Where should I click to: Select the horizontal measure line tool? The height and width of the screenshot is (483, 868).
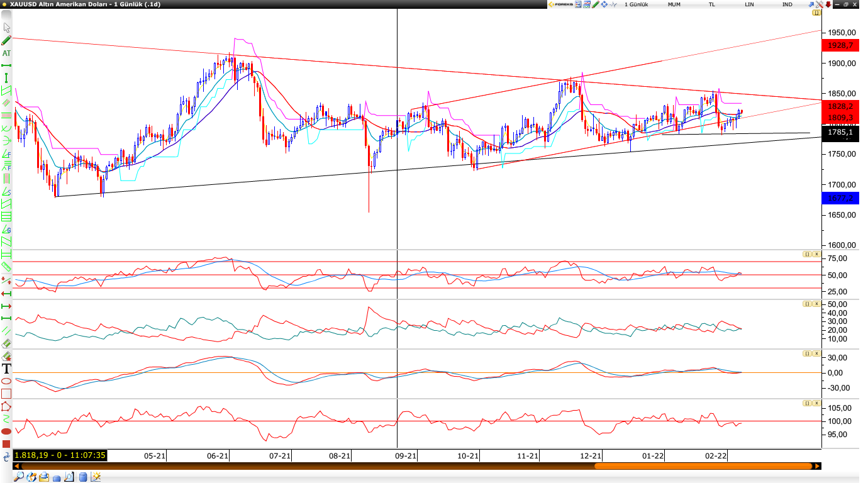point(6,65)
